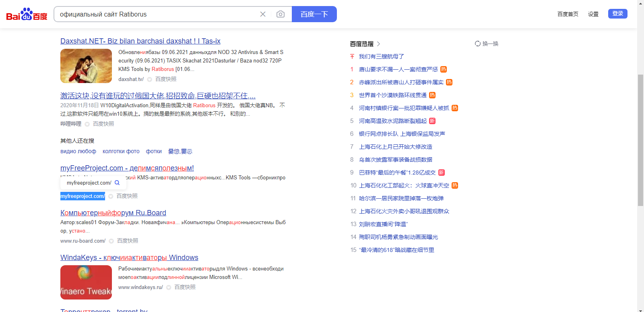The width and height of the screenshot is (644, 312).
Task: Open trend 河南村镇银行案一批犯罪嫌疑人被抓
Action: 404,108
